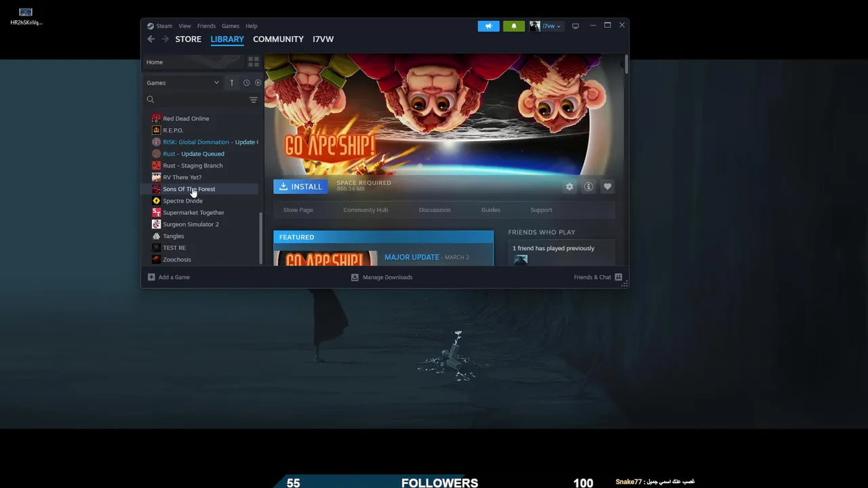
Task: Open the Friends menu
Action: click(x=206, y=26)
